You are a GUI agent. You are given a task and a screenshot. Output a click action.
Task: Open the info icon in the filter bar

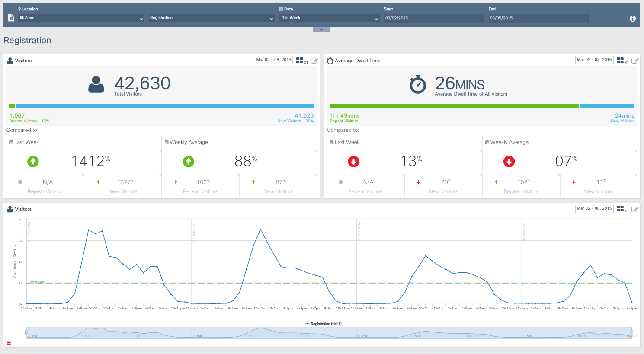click(x=632, y=19)
